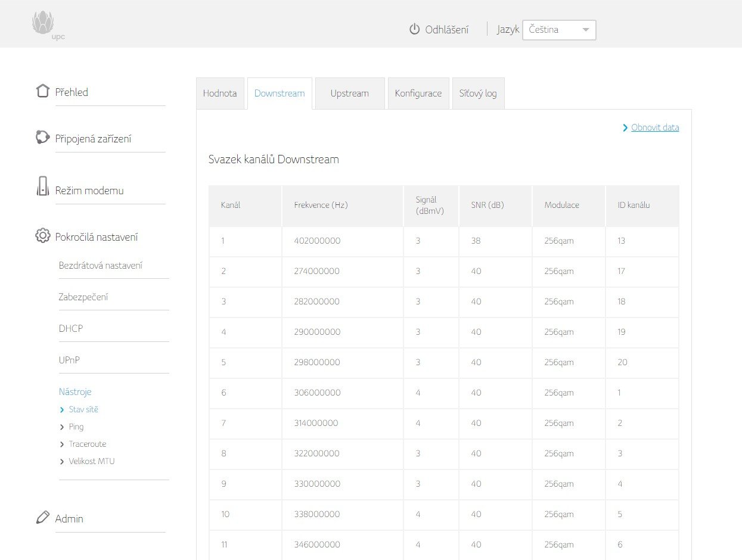The height and width of the screenshot is (560, 742).
Task: Click the house icon next to Přehled
Action: (x=42, y=91)
